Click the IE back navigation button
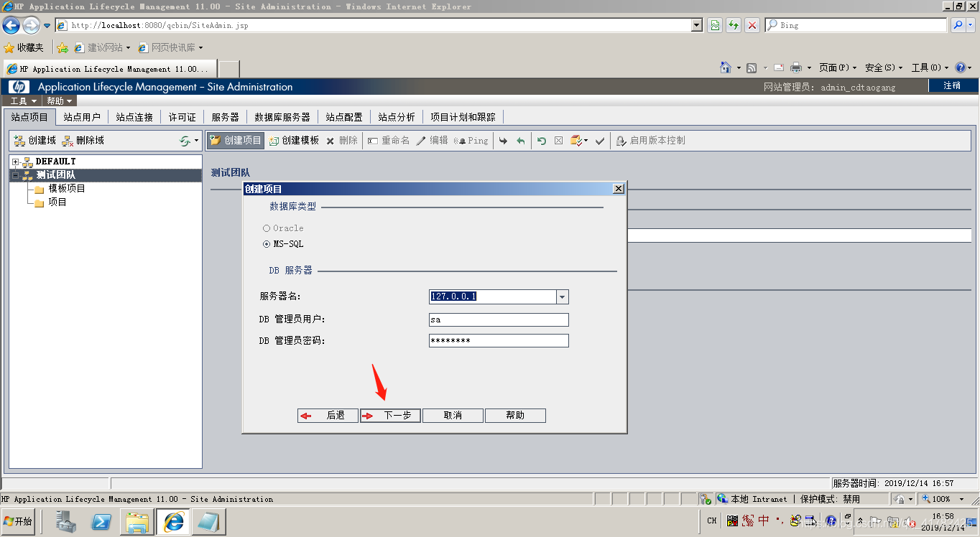Screen dimensions: 980x537 point(11,25)
